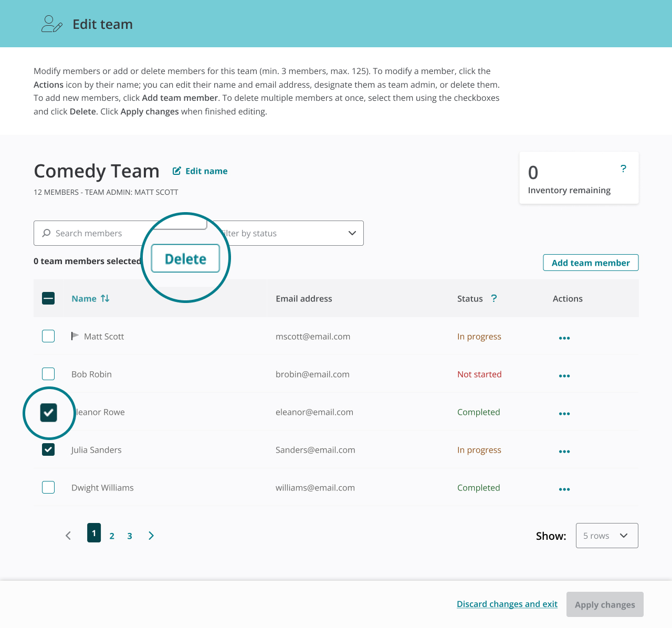The height and width of the screenshot is (628, 672).
Task: Click williams@email.com email cell
Action: (x=315, y=488)
